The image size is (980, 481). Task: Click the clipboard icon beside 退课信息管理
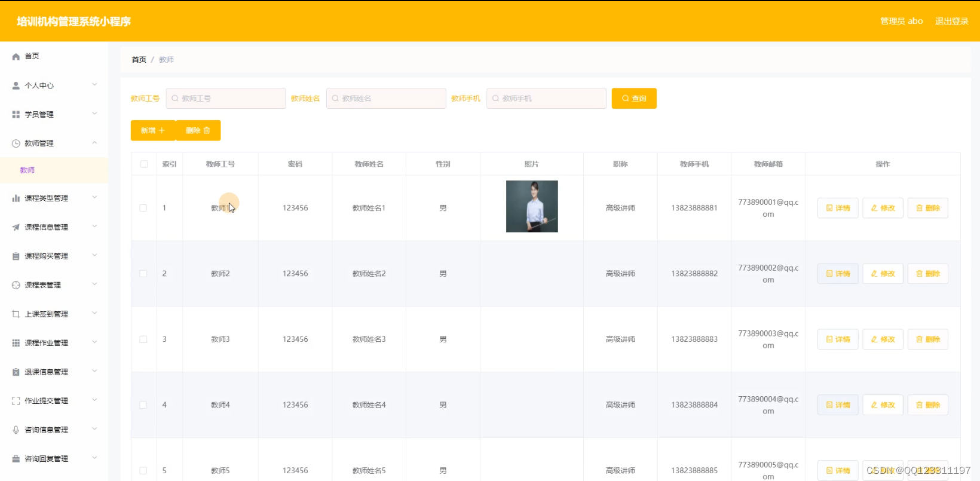point(16,372)
